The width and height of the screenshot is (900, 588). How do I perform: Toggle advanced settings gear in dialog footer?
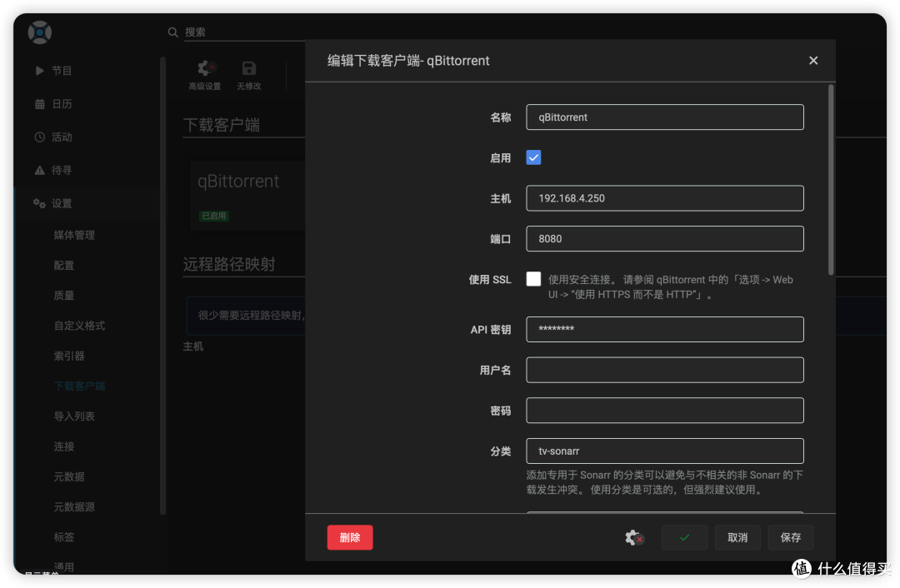(x=633, y=537)
